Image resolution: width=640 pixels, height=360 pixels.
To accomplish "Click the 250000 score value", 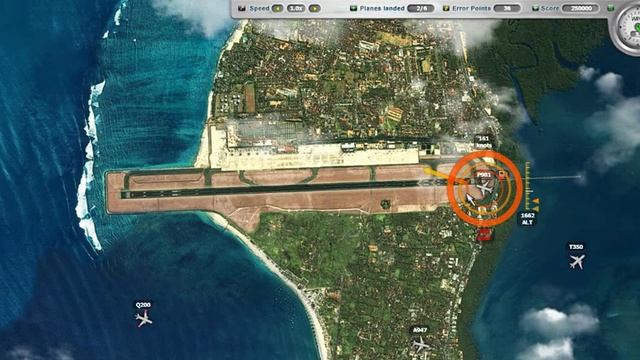I will tap(580, 8).
